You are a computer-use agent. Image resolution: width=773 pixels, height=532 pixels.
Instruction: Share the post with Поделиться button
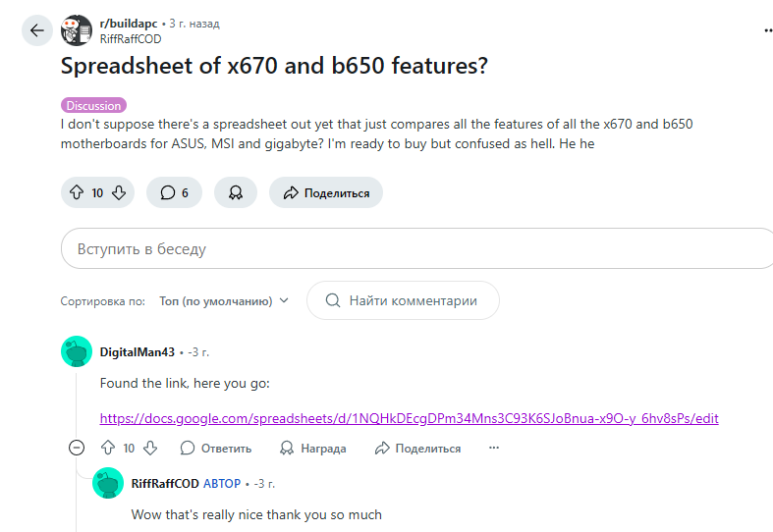click(x=326, y=192)
